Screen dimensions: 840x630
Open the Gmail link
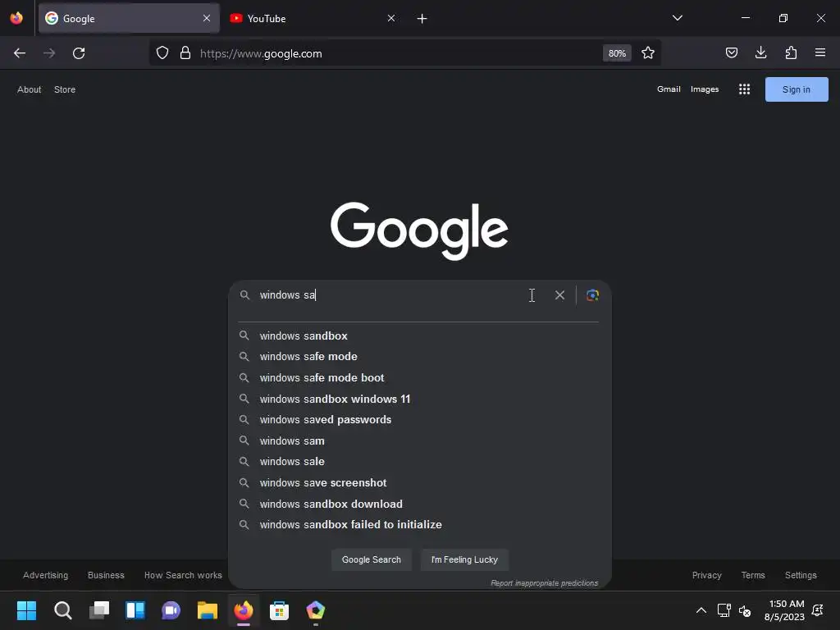pos(669,89)
